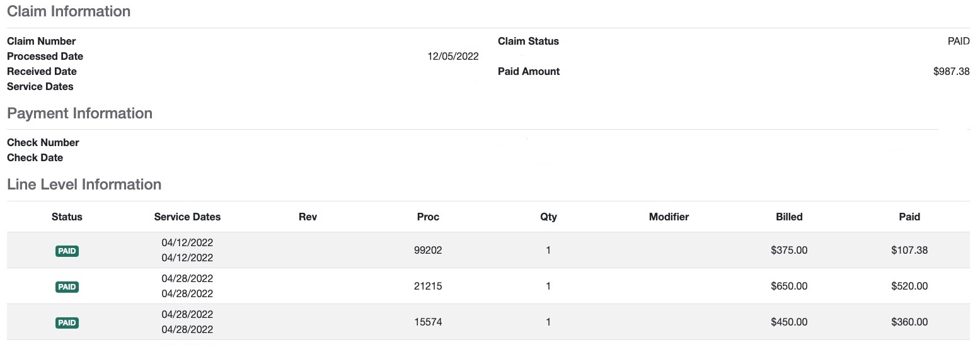Click the processed date 12/05/2022
Screen dimensions: 980x345
coord(453,57)
